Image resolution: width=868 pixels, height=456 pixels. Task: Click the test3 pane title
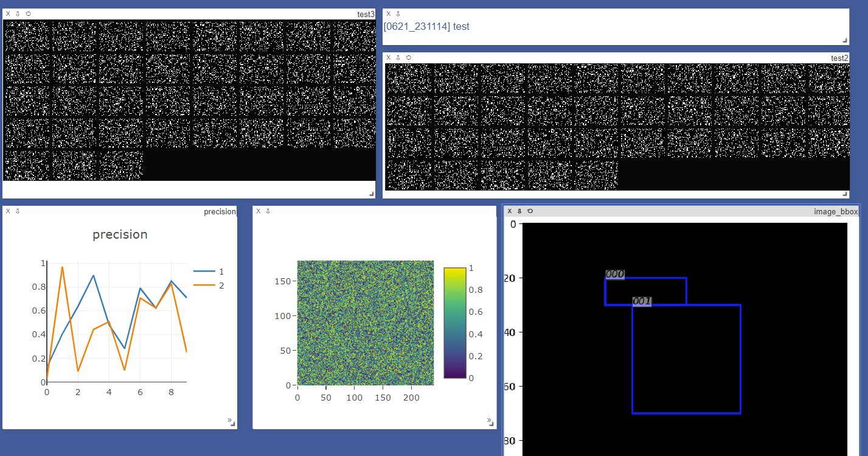point(366,13)
